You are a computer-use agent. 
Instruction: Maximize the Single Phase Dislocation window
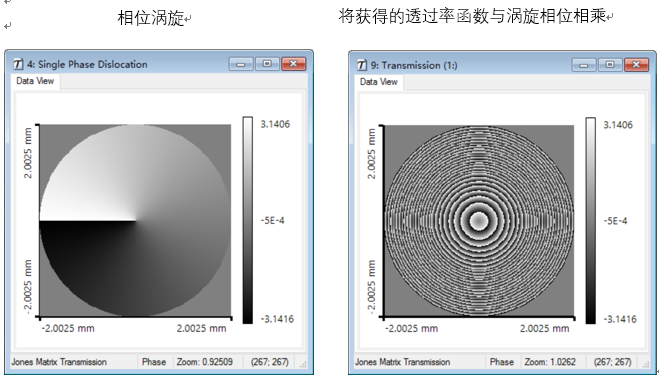(267, 64)
